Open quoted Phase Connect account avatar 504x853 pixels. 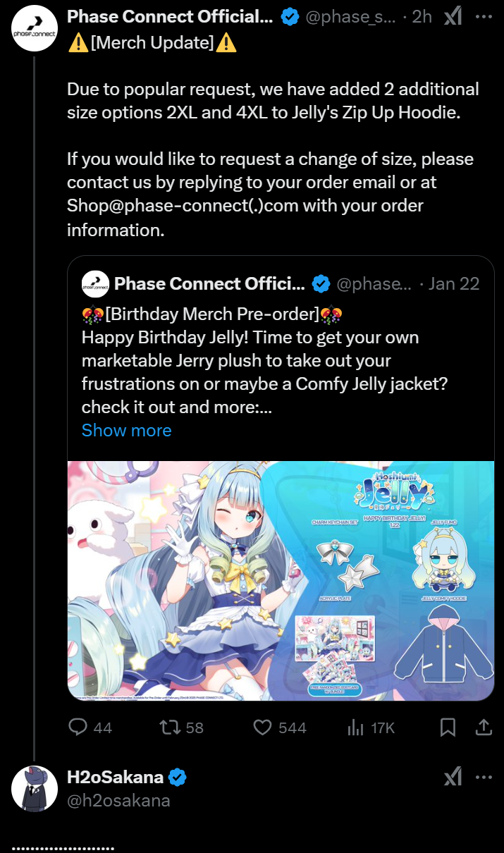(95, 284)
